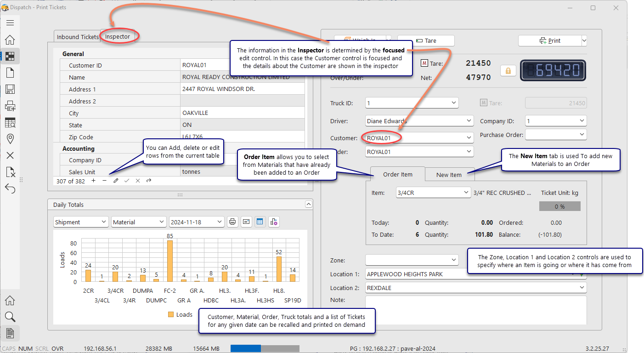Click the Print button
Image resolution: width=644 pixels, height=353 pixels.
[550, 40]
